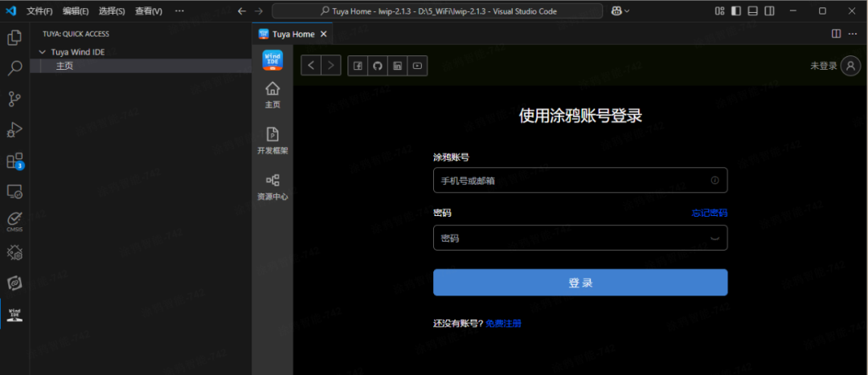868x375 pixels.
Task: Toggle the bottom panel
Action: pyautogui.click(x=753, y=11)
